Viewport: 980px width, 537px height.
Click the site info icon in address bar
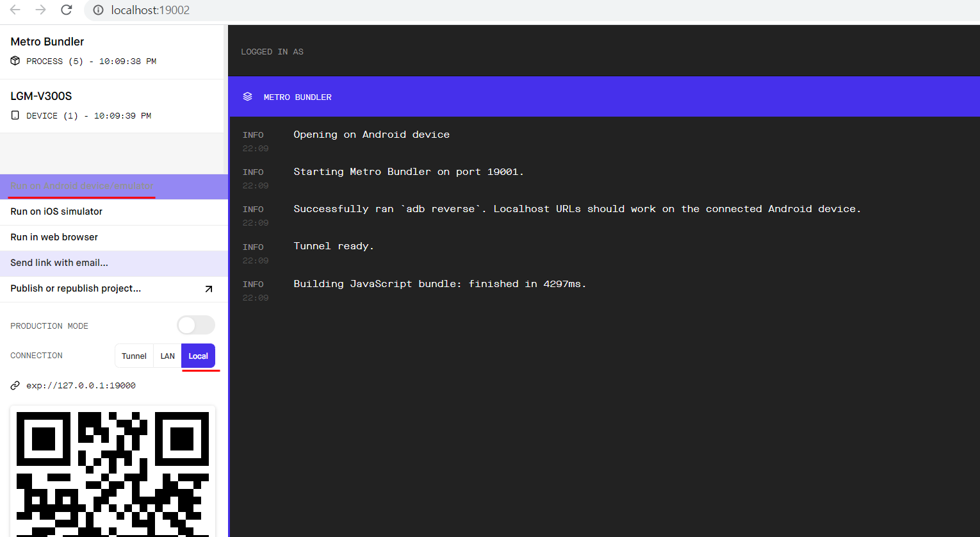point(98,10)
